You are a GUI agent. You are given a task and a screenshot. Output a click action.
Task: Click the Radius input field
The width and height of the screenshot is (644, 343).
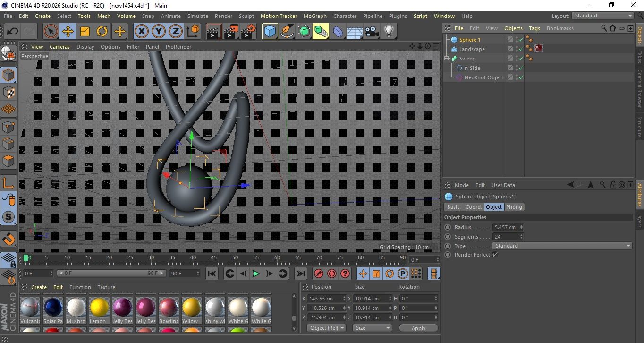click(x=506, y=227)
